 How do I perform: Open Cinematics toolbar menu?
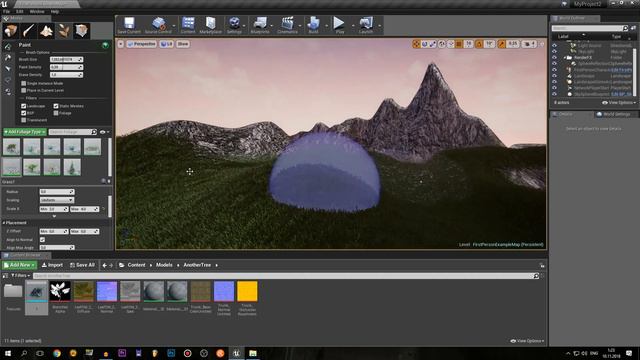(x=287, y=25)
